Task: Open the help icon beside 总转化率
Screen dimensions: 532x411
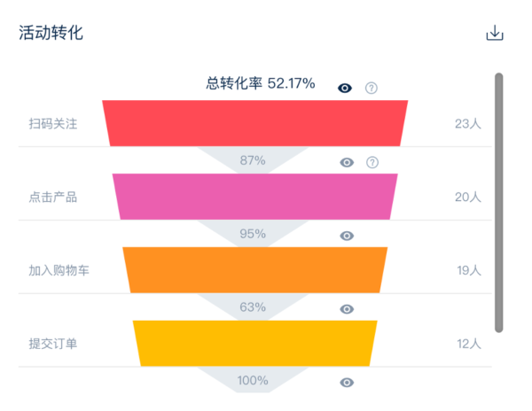Action: (x=372, y=88)
